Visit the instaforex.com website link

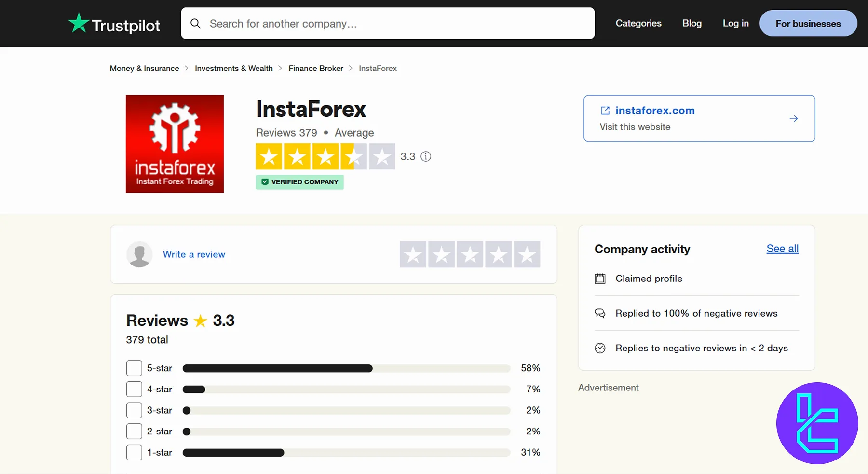[x=655, y=111]
